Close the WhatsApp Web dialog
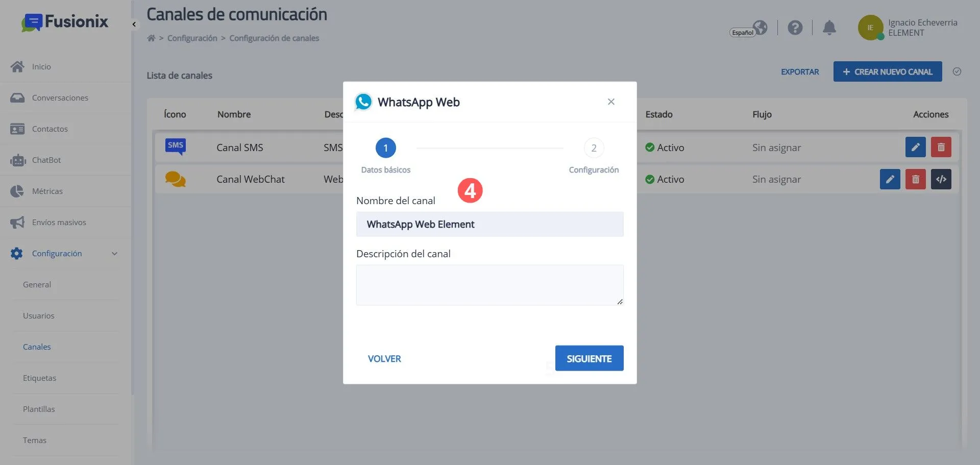The height and width of the screenshot is (465, 980). [611, 102]
